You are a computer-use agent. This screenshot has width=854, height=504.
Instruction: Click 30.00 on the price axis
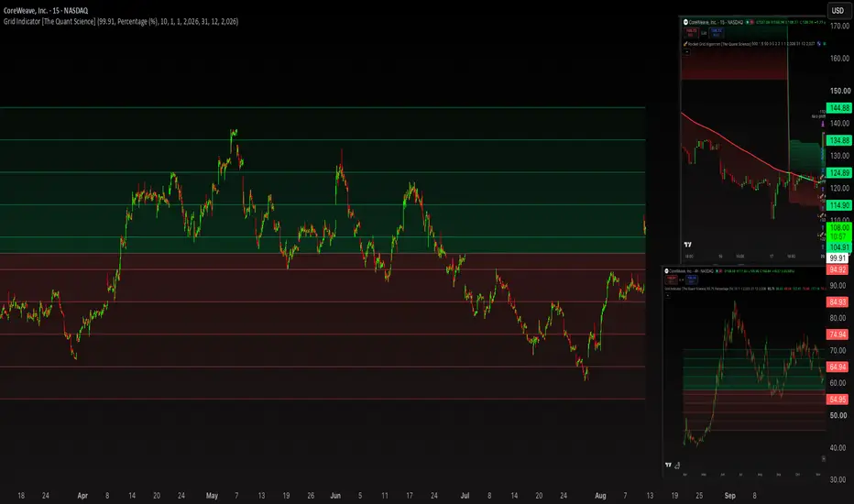(x=838, y=480)
